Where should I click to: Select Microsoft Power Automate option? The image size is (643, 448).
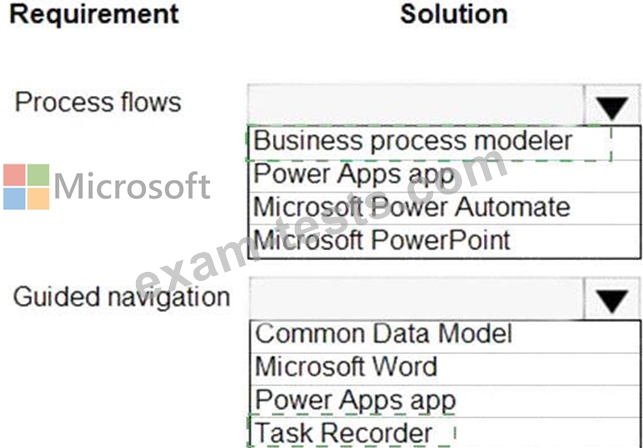pos(411,208)
